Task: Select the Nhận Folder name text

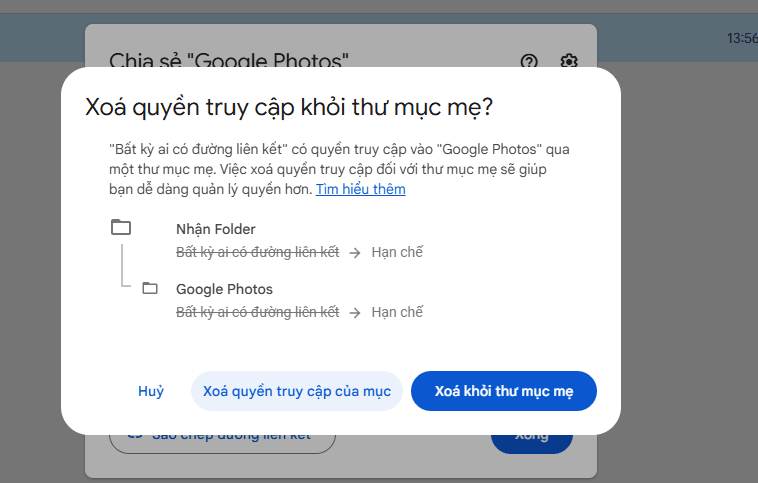Action: coord(216,229)
